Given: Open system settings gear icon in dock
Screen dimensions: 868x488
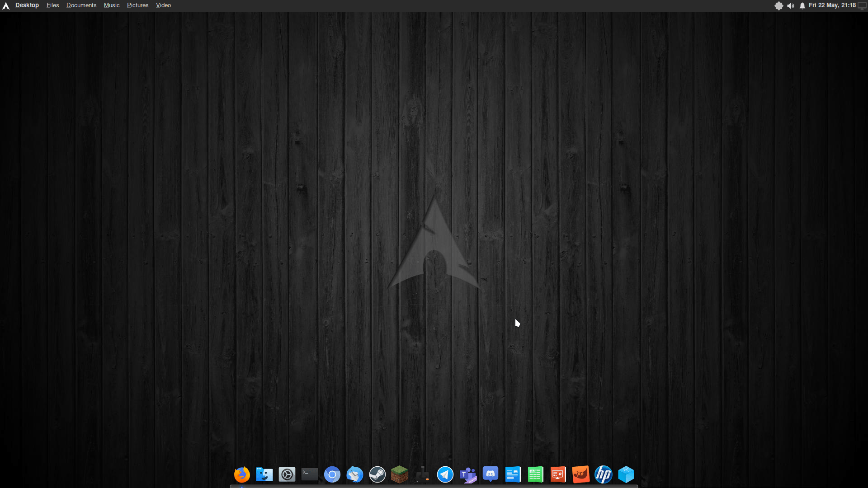Looking at the screenshot, I should (287, 474).
